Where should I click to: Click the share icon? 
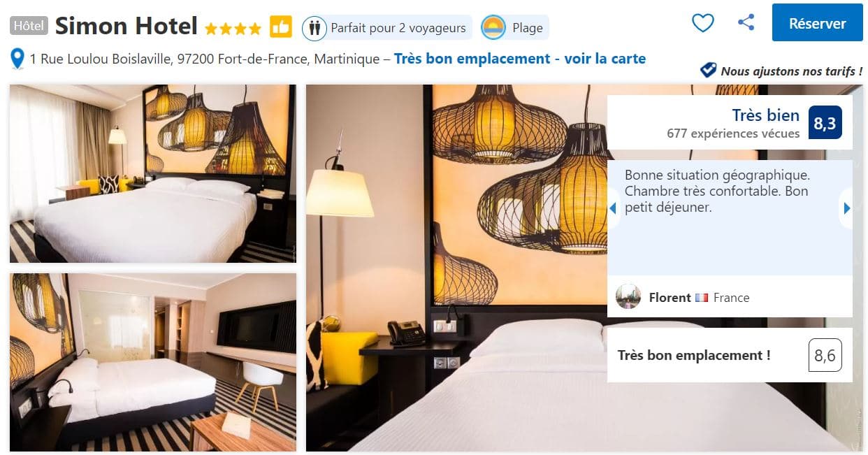(746, 22)
